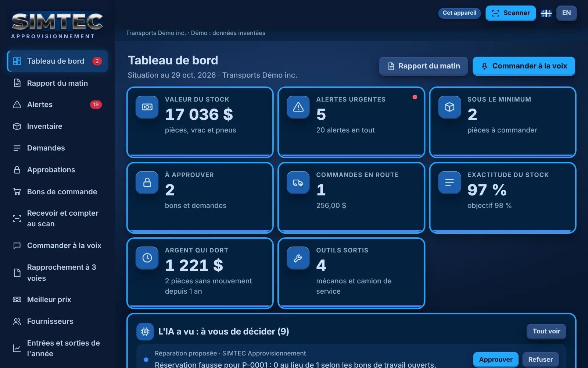Open Demandes in the sidebar
This screenshot has width=588, height=368.
pos(57,148)
